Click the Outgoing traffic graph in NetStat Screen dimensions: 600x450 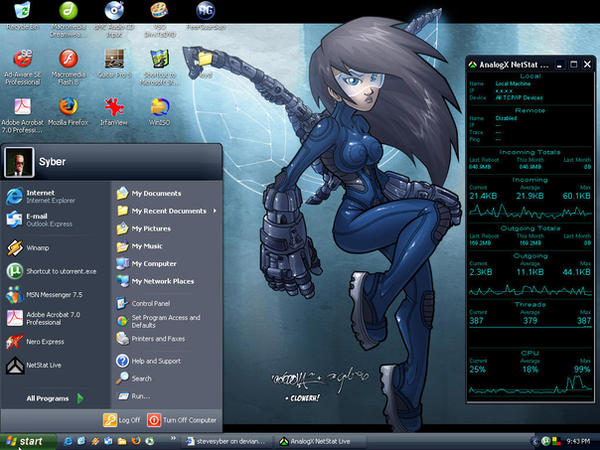[530, 290]
